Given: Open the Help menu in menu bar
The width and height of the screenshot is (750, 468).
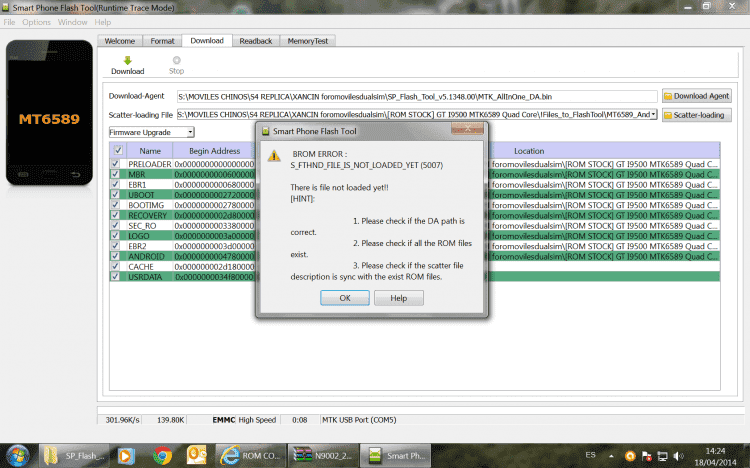Looking at the screenshot, I should (x=102, y=22).
